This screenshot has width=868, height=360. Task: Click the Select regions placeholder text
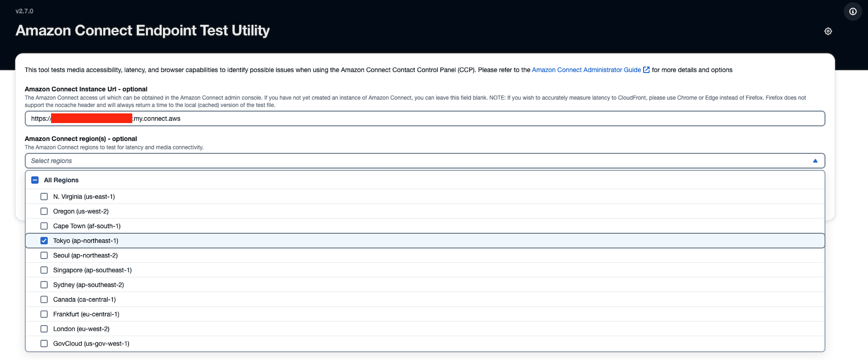pyautogui.click(x=52, y=161)
